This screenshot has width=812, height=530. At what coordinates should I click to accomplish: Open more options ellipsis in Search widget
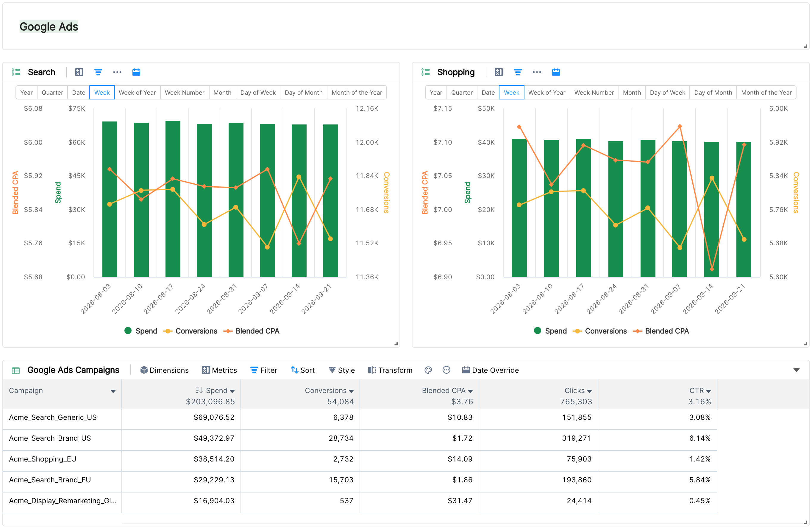pyautogui.click(x=117, y=72)
